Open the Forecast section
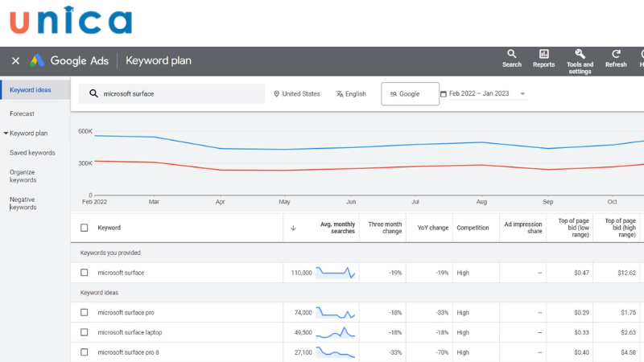Image resolution: width=644 pixels, height=362 pixels. pyautogui.click(x=23, y=113)
